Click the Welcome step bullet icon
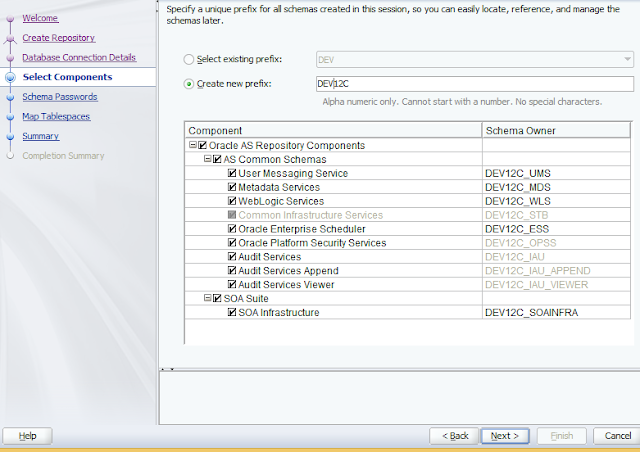This screenshot has height=452, width=640. pos(11,18)
